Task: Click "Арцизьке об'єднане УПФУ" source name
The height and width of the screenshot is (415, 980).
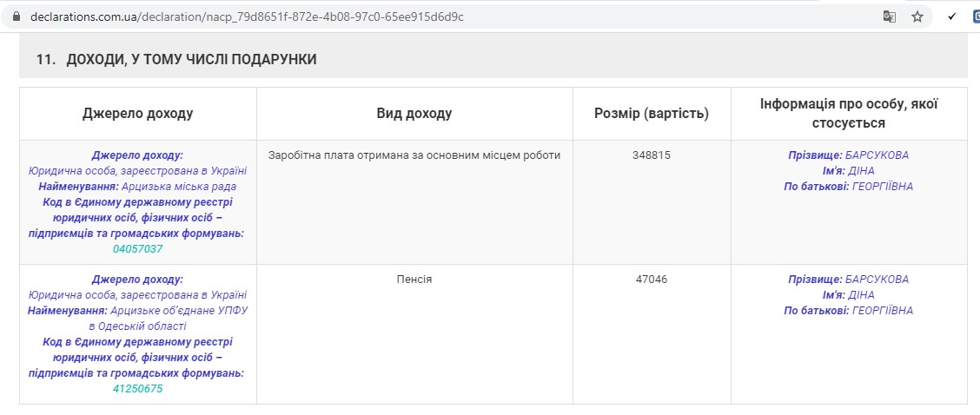Action: coord(179,311)
